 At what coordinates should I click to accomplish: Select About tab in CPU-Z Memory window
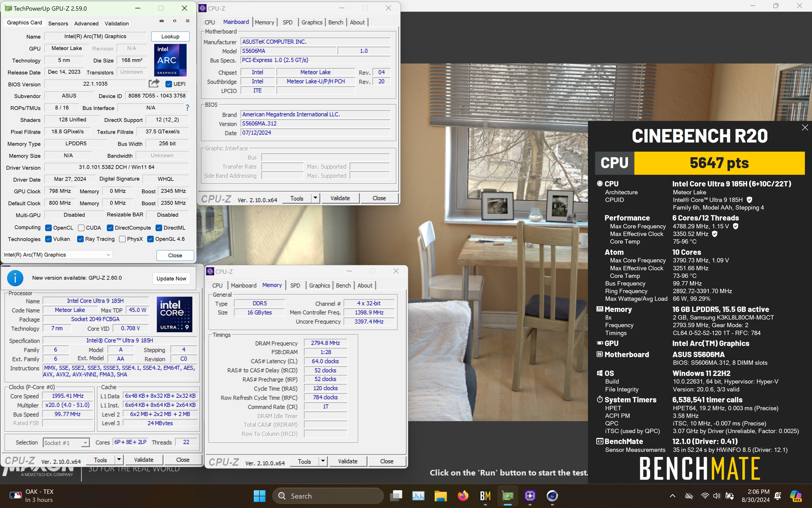tap(365, 285)
